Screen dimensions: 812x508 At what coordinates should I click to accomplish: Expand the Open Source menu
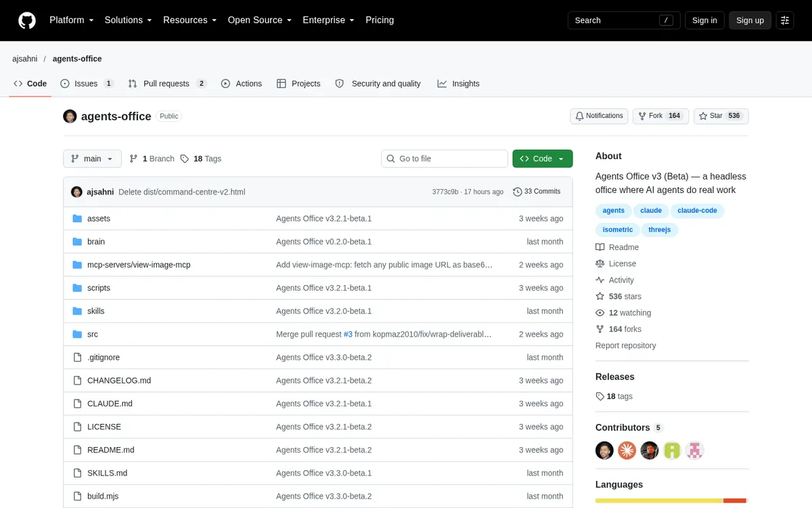pos(260,20)
